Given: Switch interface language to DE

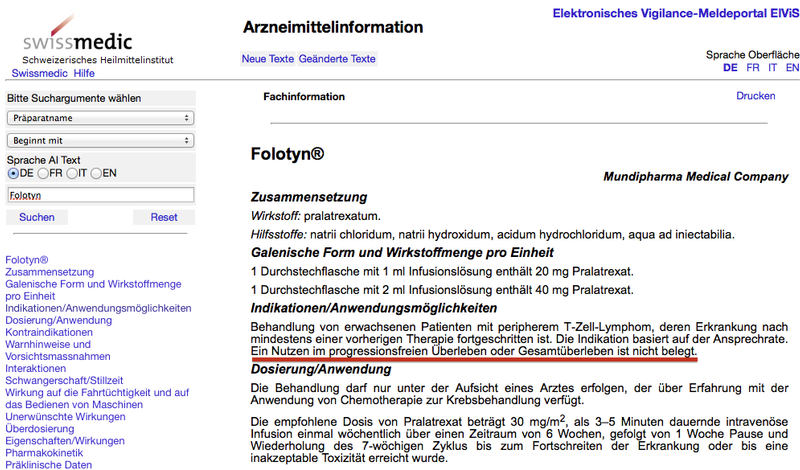Looking at the screenshot, I should [x=730, y=68].
